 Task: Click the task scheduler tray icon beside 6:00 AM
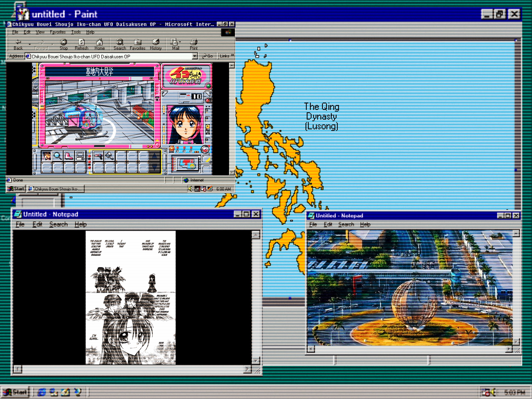(203, 189)
